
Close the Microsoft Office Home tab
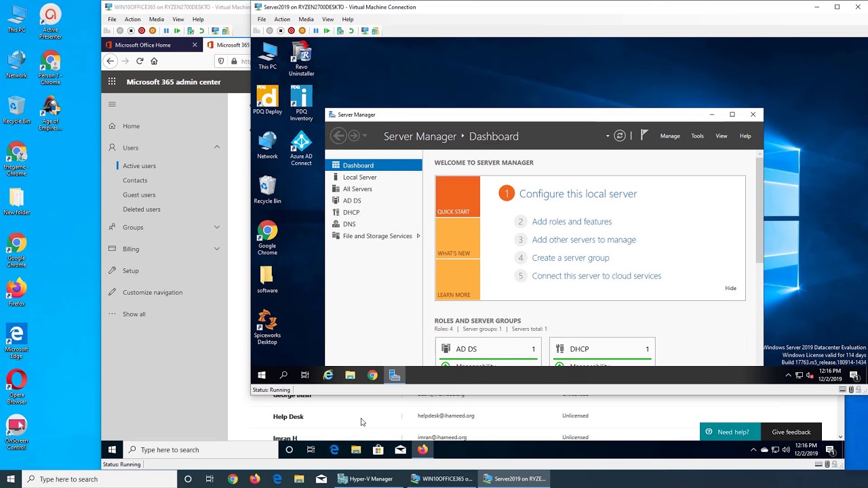pyautogui.click(x=195, y=45)
